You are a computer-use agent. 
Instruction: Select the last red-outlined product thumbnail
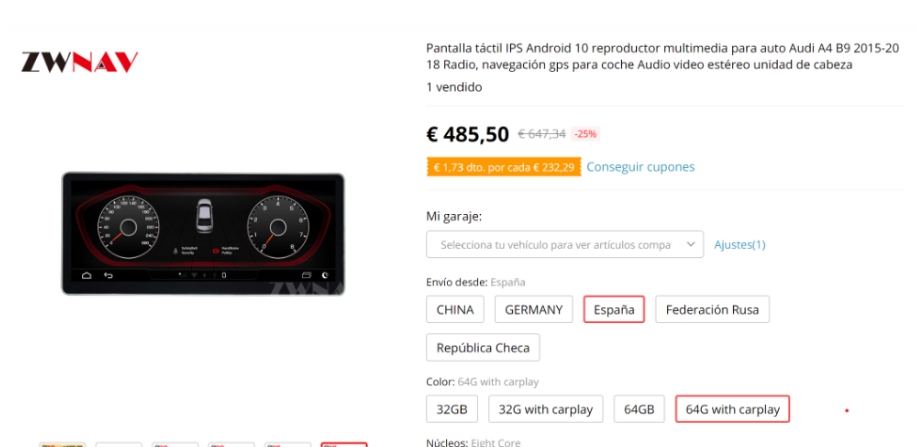coord(344,444)
